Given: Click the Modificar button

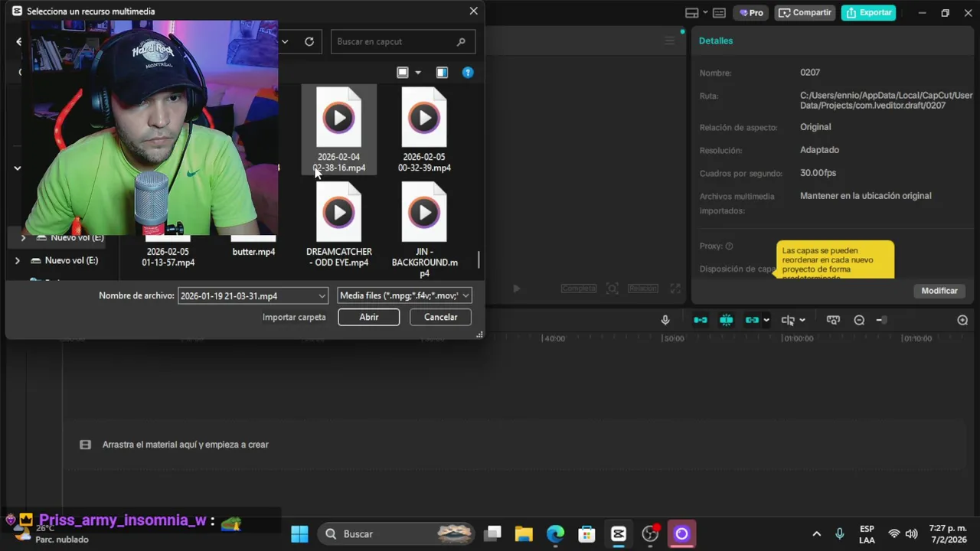Looking at the screenshot, I should pyautogui.click(x=939, y=291).
